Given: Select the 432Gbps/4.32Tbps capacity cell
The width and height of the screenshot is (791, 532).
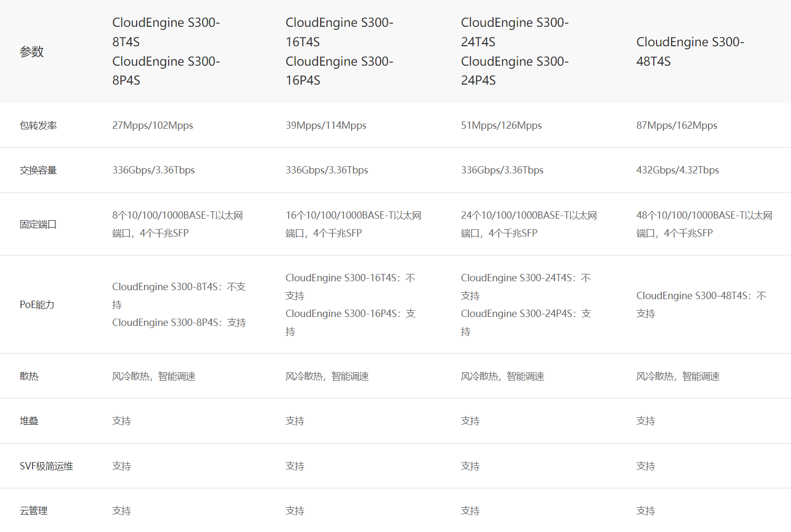Looking at the screenshot, I should (x=677, y=170).
